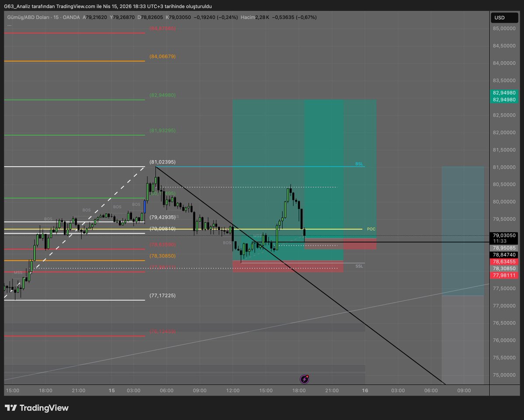Screen dimensions: 524x420
Task: Click the 16 date marker on time axis
Action: tap(365, 390)
